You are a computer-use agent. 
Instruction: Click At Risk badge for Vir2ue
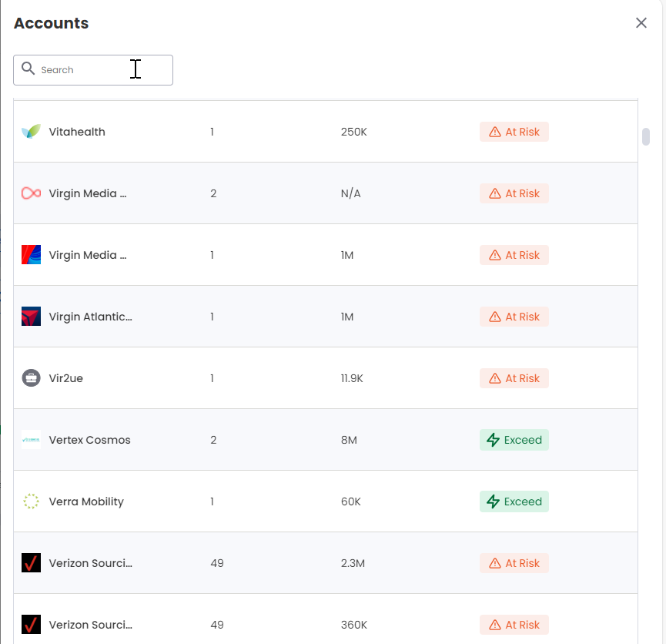[x=514, y=378]
